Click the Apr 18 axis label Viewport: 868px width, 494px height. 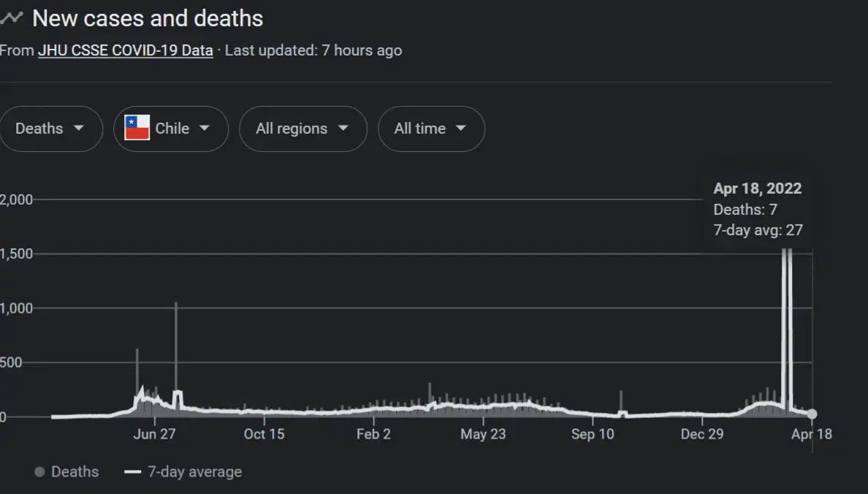pos(812,433)
